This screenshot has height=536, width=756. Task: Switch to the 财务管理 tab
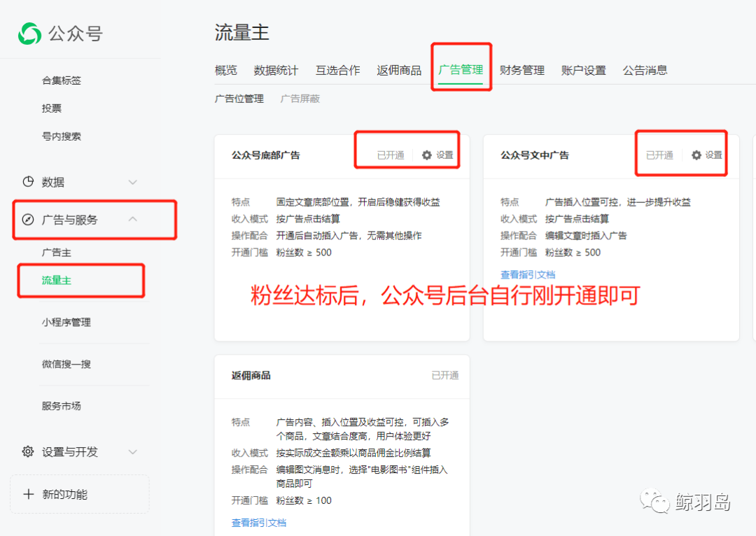(x=522, y=70)
